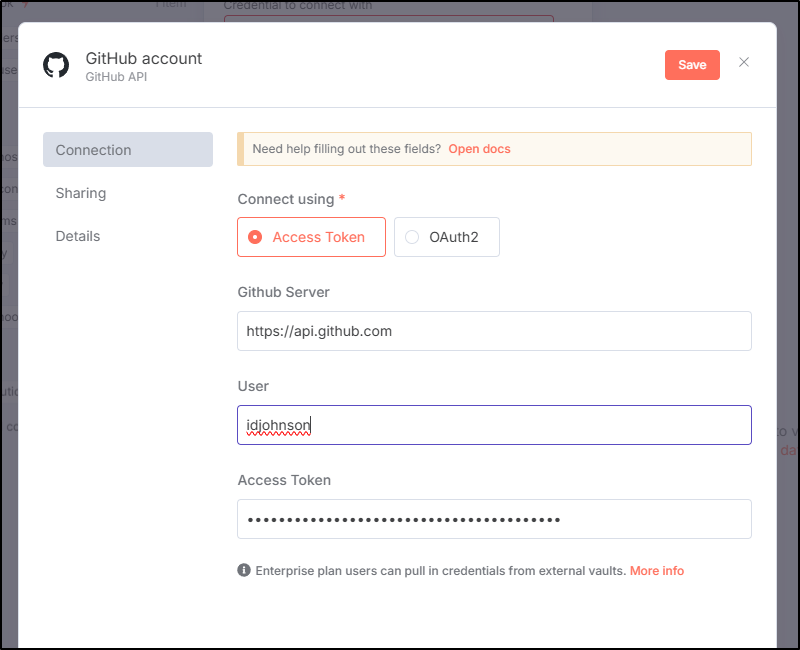Click the GitHub API subtitle
The image size is (800, 650).
[116, 77]
